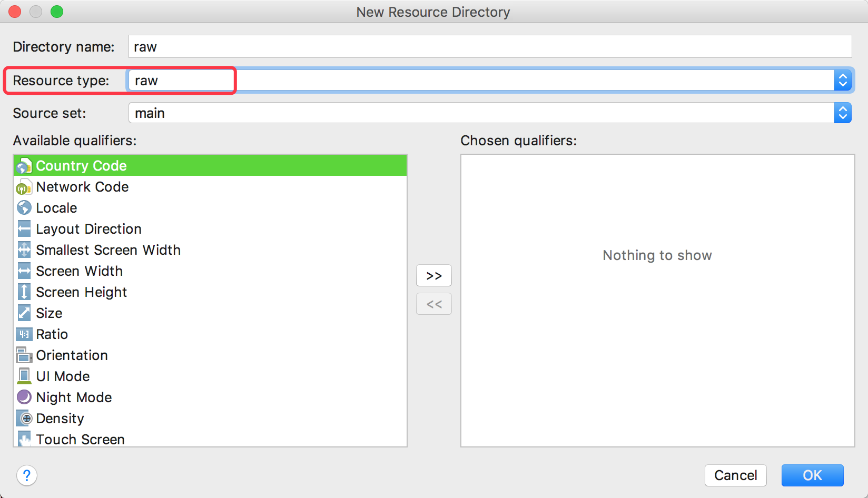Click the Smallest Screen Width icon
868x498 pixels.
pos(24,250)
